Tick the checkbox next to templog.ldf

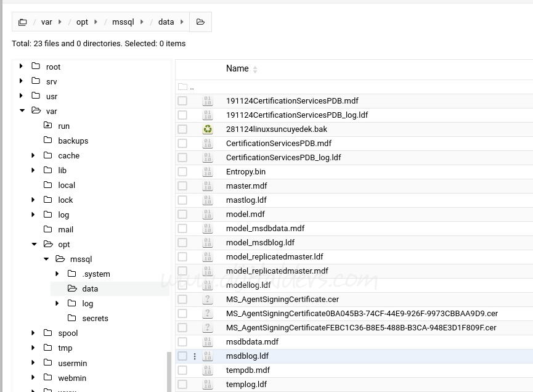tap(183, 384)
